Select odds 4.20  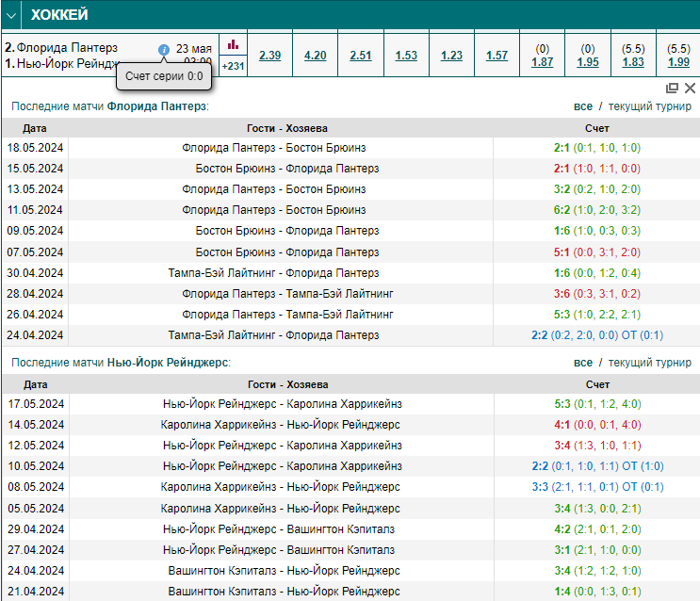[316, 56]
